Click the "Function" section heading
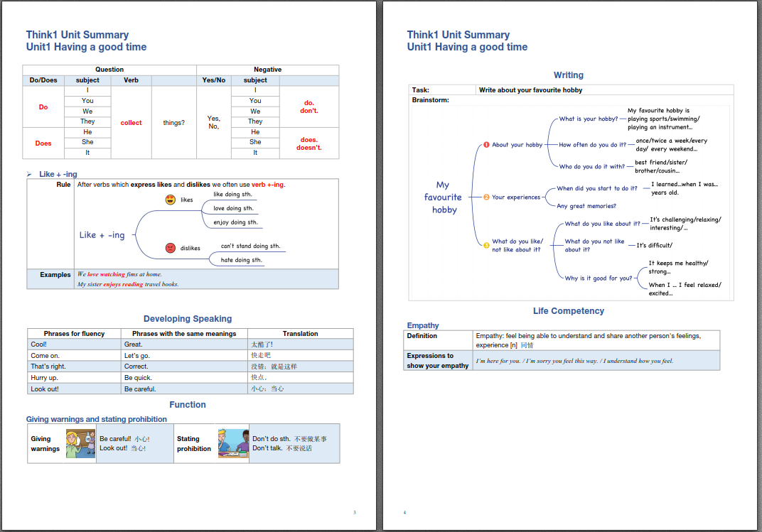 click(x=188, y=405)
